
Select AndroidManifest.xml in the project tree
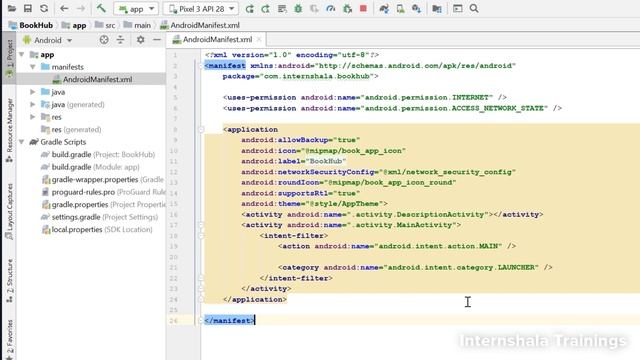click(92, 80)
